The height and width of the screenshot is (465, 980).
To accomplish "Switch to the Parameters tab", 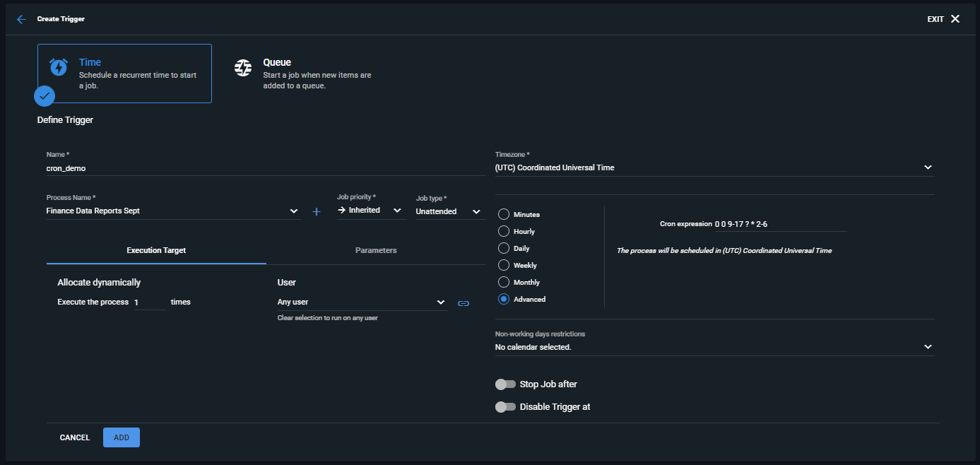I will coord(376,249).
